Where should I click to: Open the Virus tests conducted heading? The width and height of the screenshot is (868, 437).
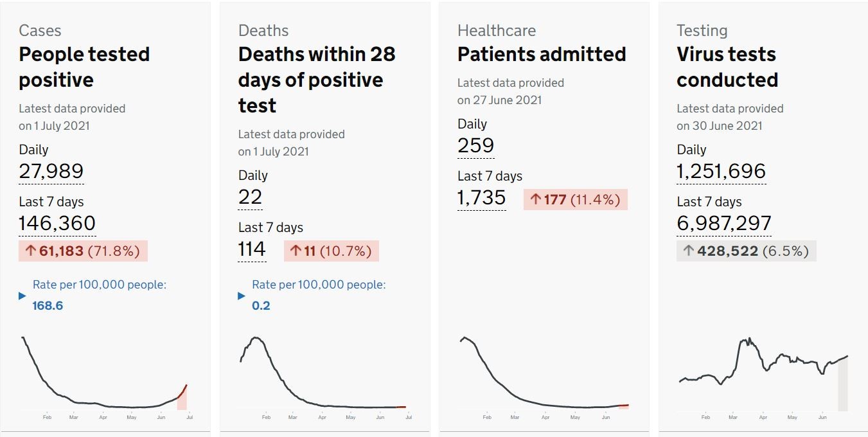(x=727, y=67)
